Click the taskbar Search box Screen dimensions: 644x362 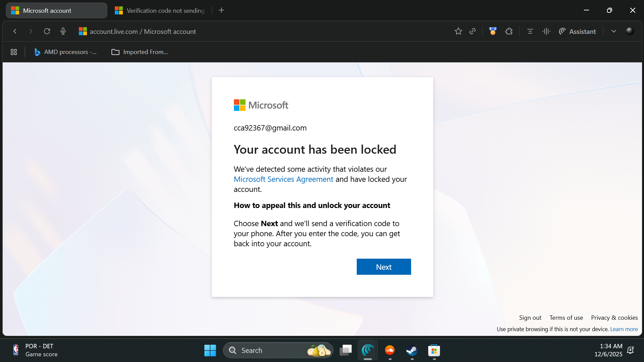tap(278, 350)
